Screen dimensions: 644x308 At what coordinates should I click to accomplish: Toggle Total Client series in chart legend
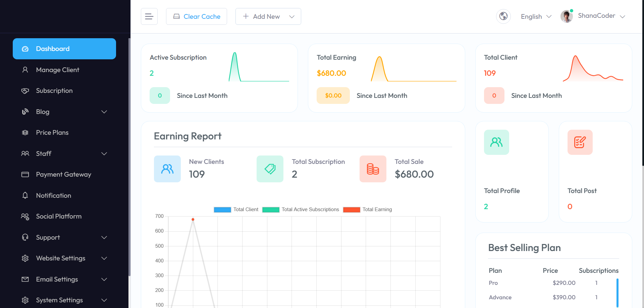point(236,209)
